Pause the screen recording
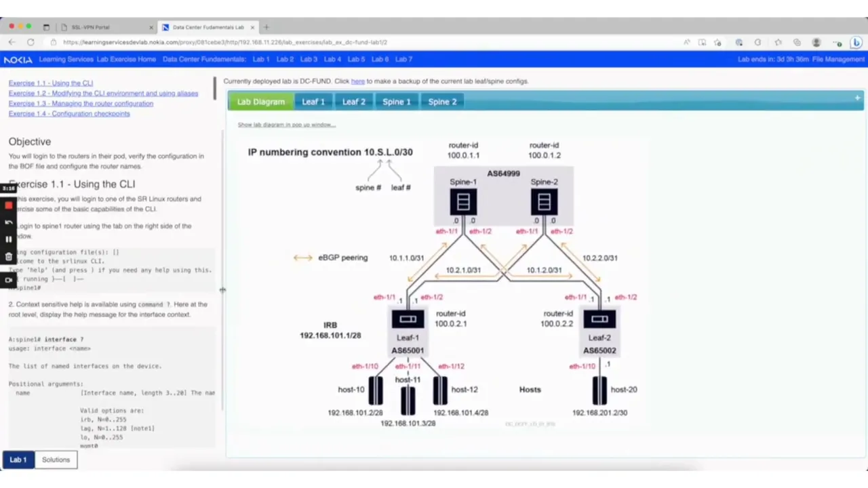The width and height of the screenshot is (868, 488). tap(9, 239)
